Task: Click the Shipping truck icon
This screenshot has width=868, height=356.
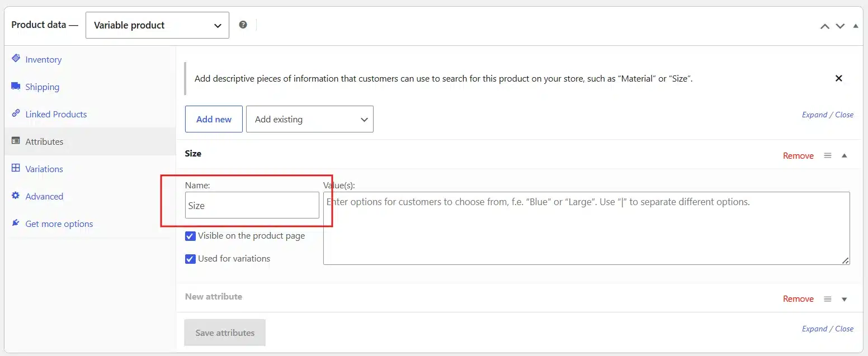Action: pos(16,86)
